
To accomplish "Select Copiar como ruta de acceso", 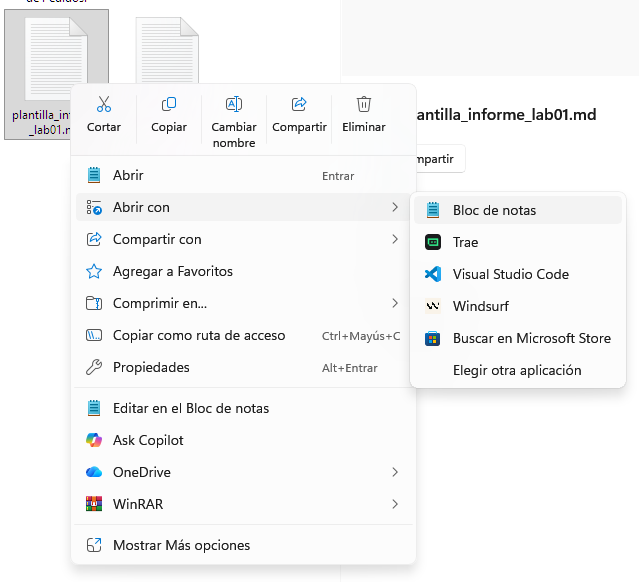I will (x=198, y=335).
